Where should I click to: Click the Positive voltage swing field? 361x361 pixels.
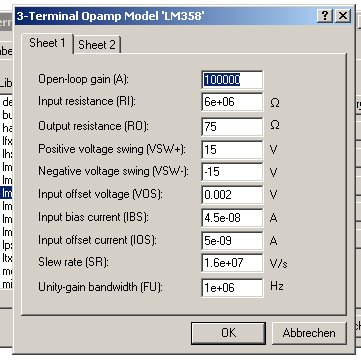click(x=232, y=150)
